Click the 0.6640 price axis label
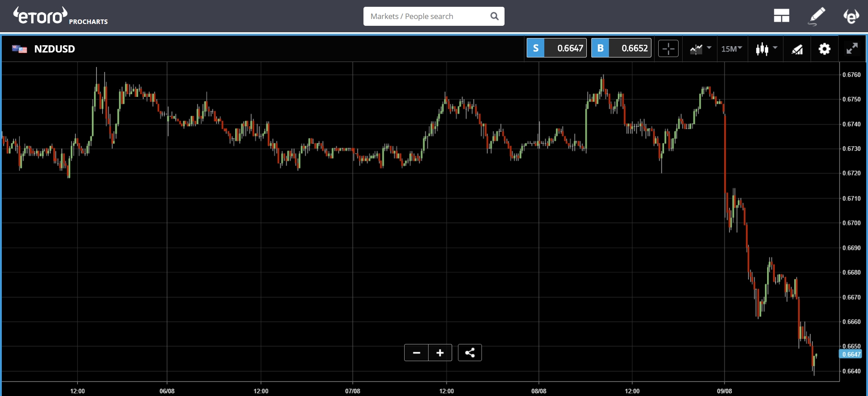This screenshot has height=396, width=868. [x=851, y=371]
